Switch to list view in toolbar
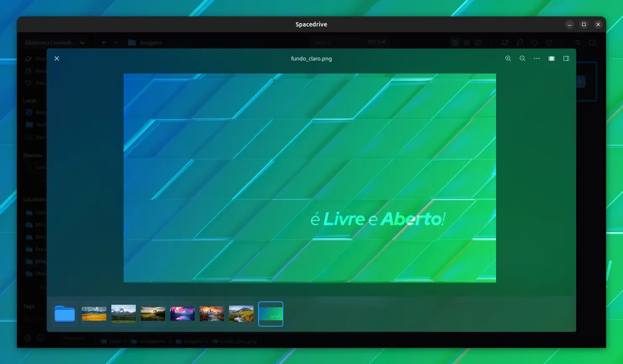 pos(467,42)
